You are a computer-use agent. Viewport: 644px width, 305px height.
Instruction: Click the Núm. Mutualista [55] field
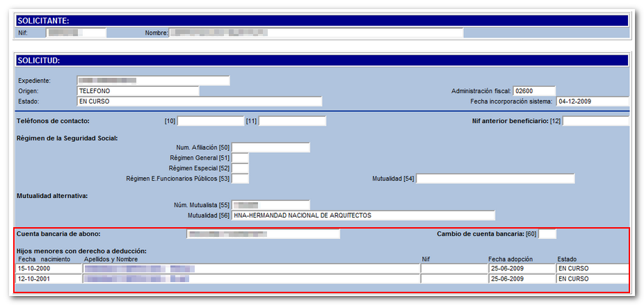pos(270,205)
